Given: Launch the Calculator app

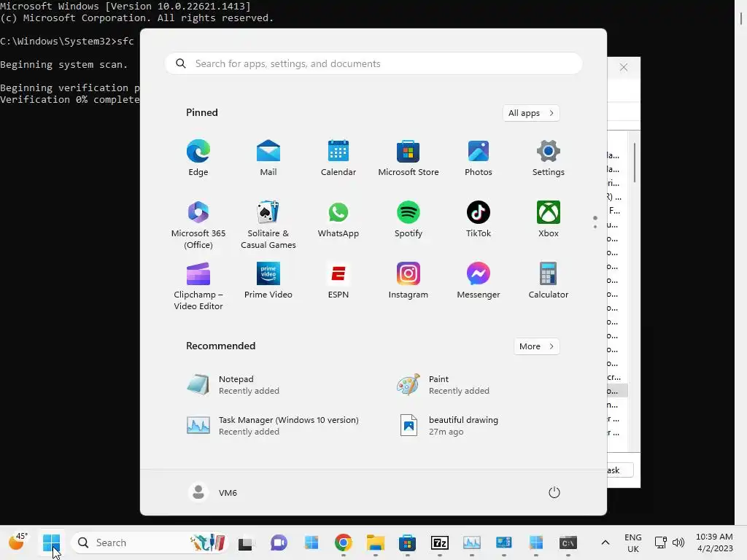Looking at the screenshot, I should [x=549, y=281].
